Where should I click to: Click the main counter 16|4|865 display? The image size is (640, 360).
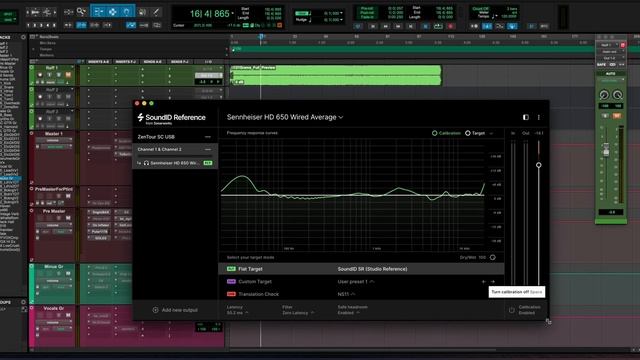coord(210,14)
